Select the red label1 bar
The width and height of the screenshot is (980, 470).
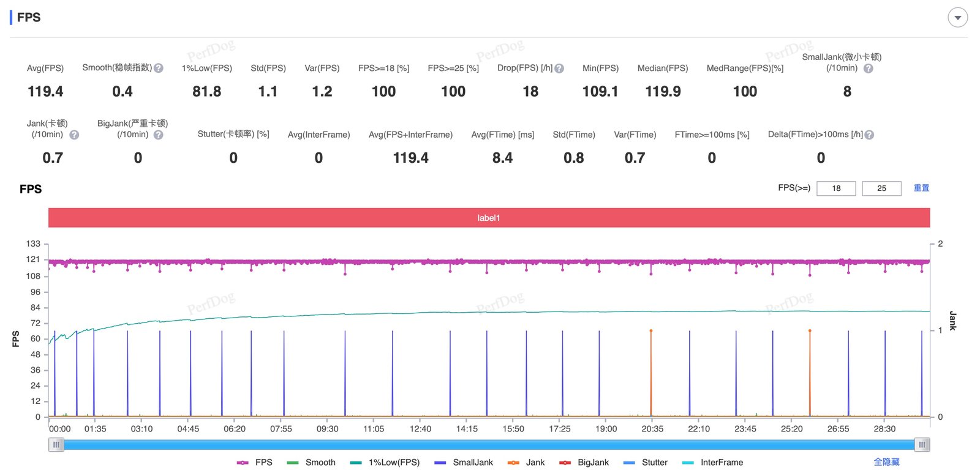(x=489, y=218)
